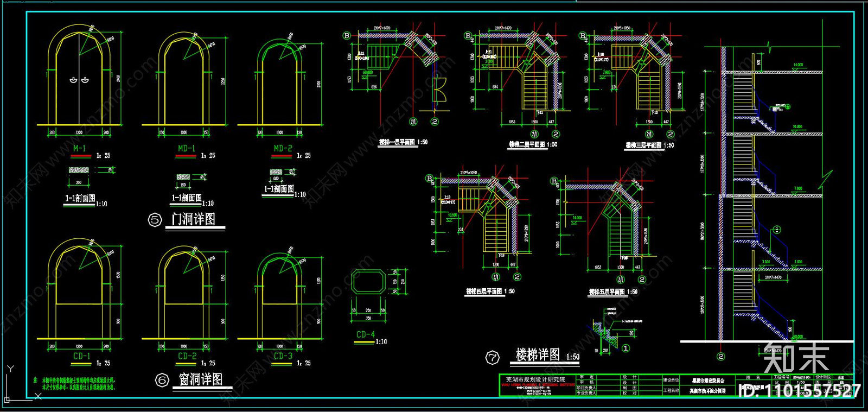Select door handle symbols on M-1
The width and height of the screenshot is (868, 412).
coord(79,80)
